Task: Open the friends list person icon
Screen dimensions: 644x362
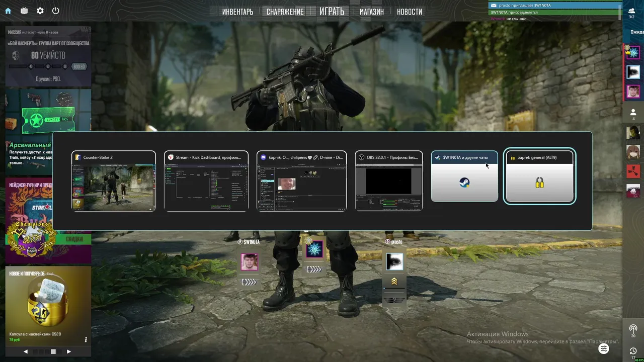Action: coord(633,114)
